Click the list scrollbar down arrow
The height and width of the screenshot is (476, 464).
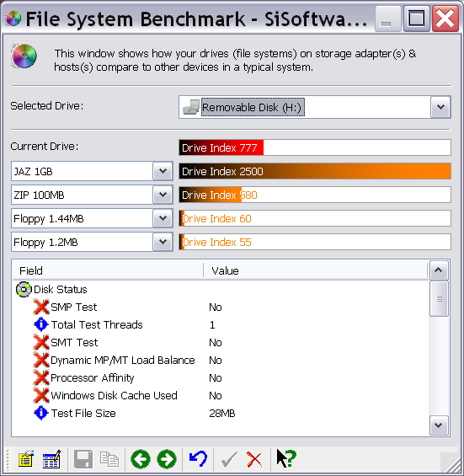[439, 425]
